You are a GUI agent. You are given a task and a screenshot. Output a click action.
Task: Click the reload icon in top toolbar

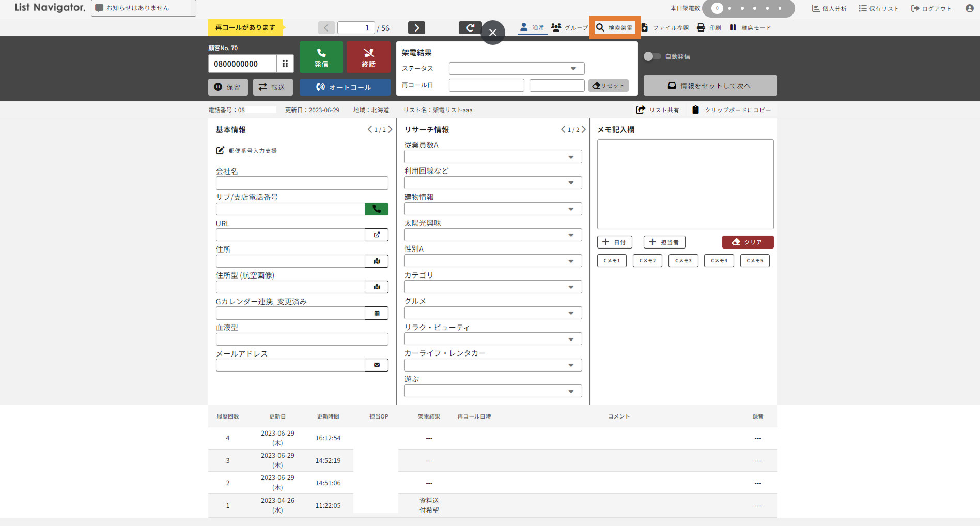tap(470, 28)
